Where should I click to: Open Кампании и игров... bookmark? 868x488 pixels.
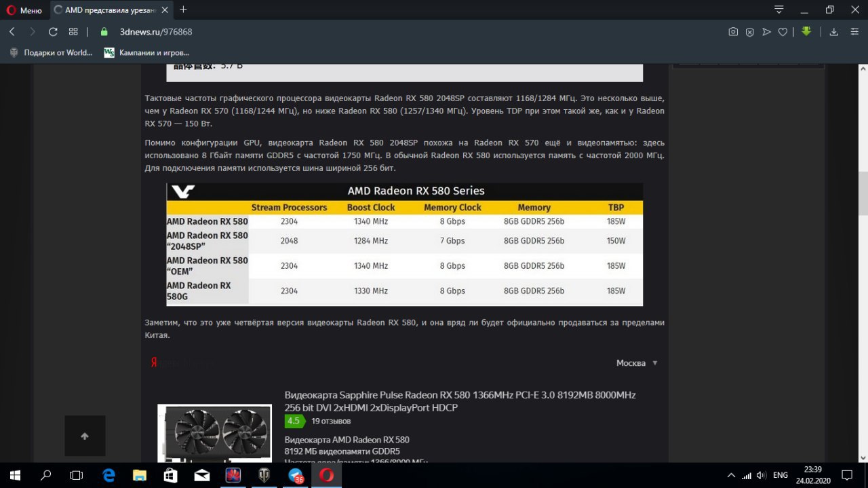pyautogui.click(x=146, y=52)
